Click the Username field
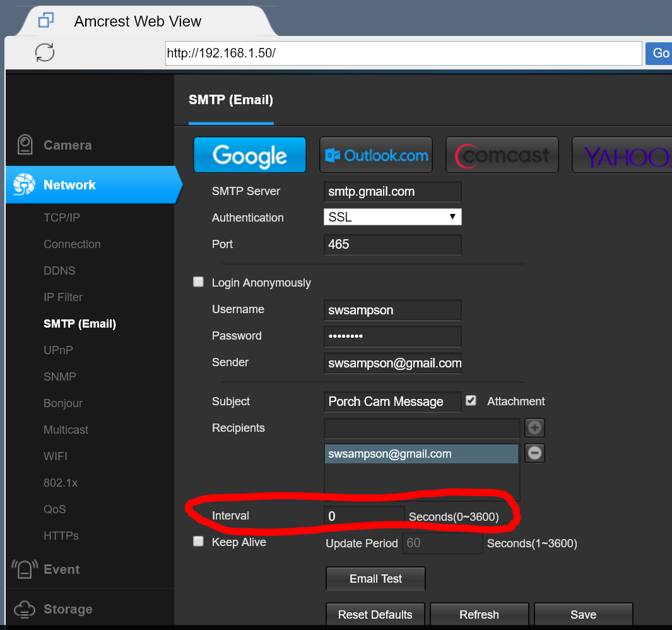Image resolution: width=672 pixels, height=630 pixels. (x=392, y=310)
